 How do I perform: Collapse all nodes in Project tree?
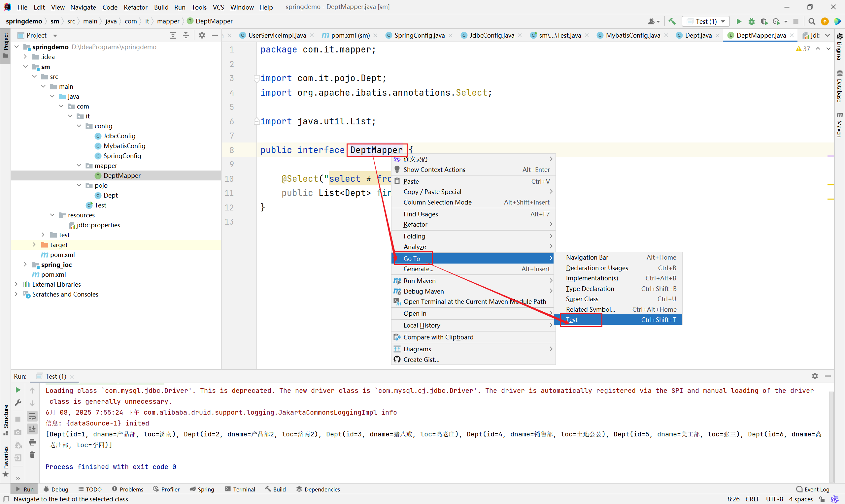(x=186, y=35)
